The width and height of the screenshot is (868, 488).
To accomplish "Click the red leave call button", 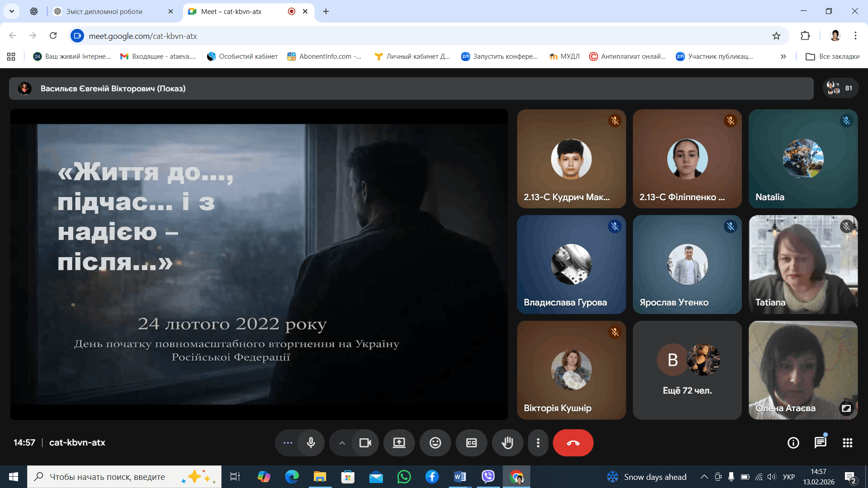I will (x=573, y=443).
